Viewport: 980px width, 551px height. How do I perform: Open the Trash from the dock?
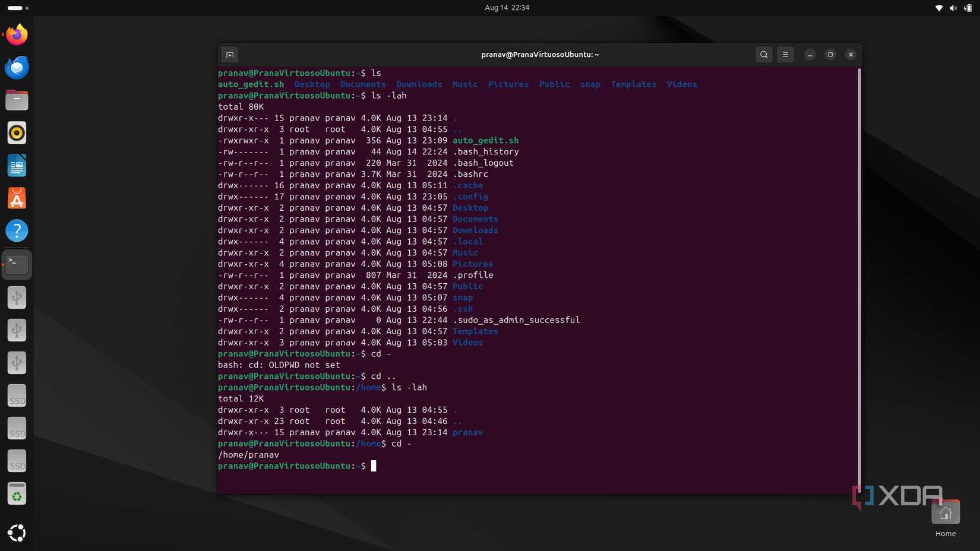click(x=16, y=493)
